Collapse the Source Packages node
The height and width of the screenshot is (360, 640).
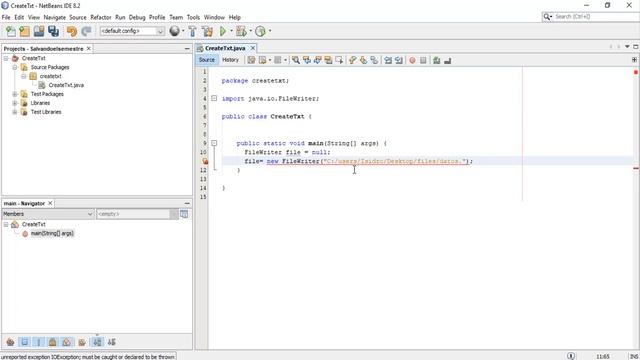[15, 67]
